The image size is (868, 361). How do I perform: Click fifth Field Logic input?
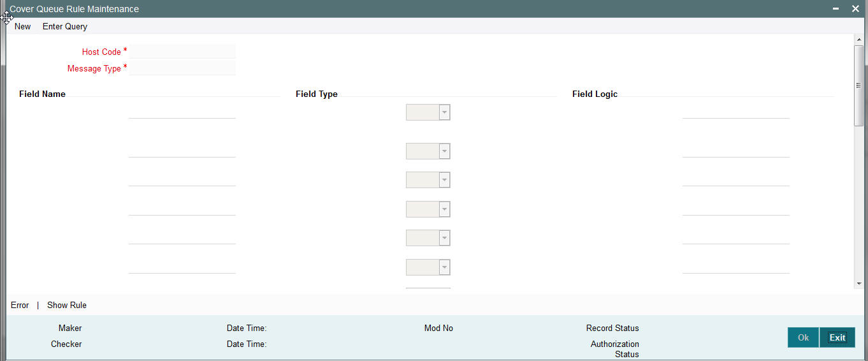pyautogui.click(x=735, y=237)
